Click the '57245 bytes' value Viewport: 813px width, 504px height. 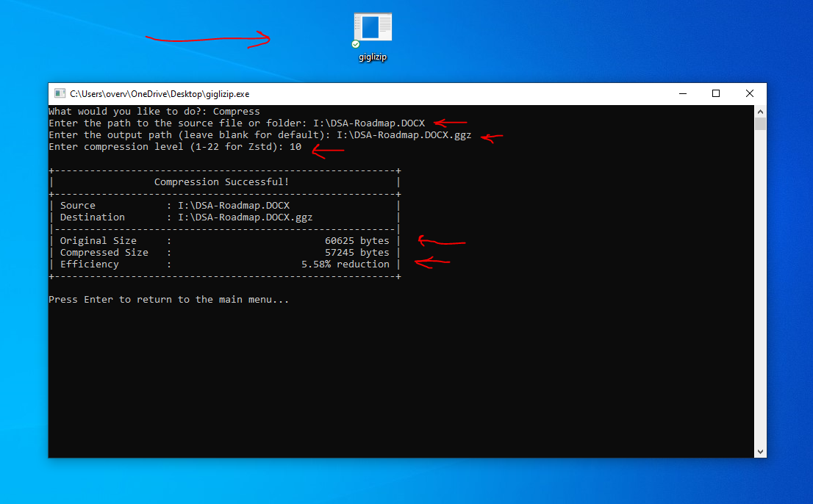tap(357, 253)
